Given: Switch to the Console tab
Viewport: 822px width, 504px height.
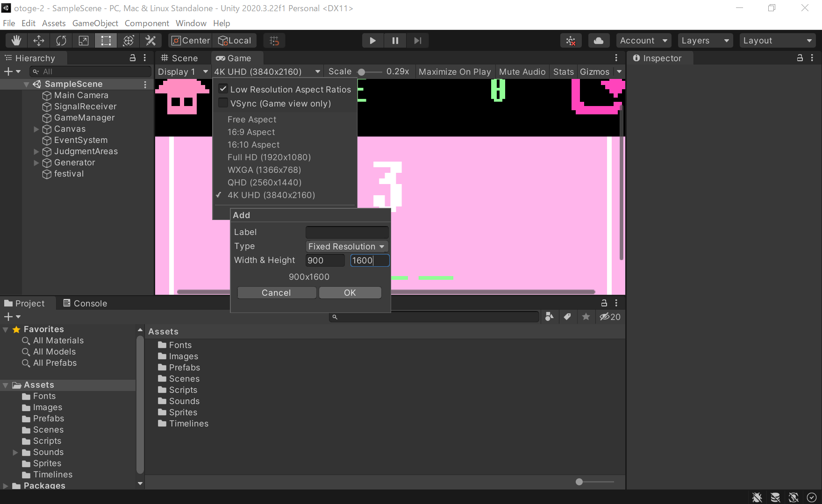Looking at the screenshot, I should [x=85, y=303].
